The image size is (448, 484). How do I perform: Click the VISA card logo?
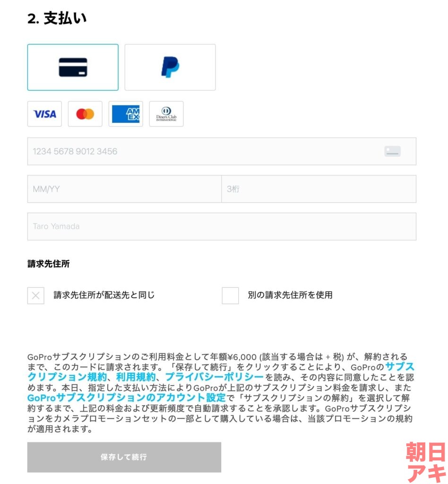tap(44, 114)
